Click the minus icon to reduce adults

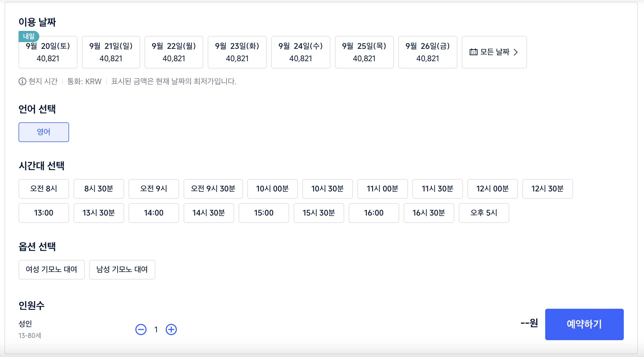(x=141, y=329)
